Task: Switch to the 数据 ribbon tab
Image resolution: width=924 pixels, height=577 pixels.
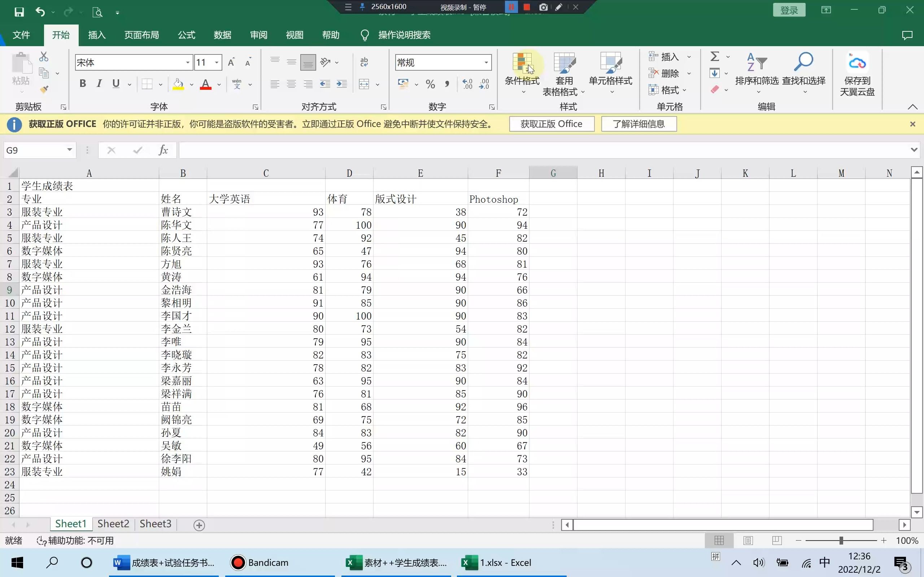Action: coord(223,35)
